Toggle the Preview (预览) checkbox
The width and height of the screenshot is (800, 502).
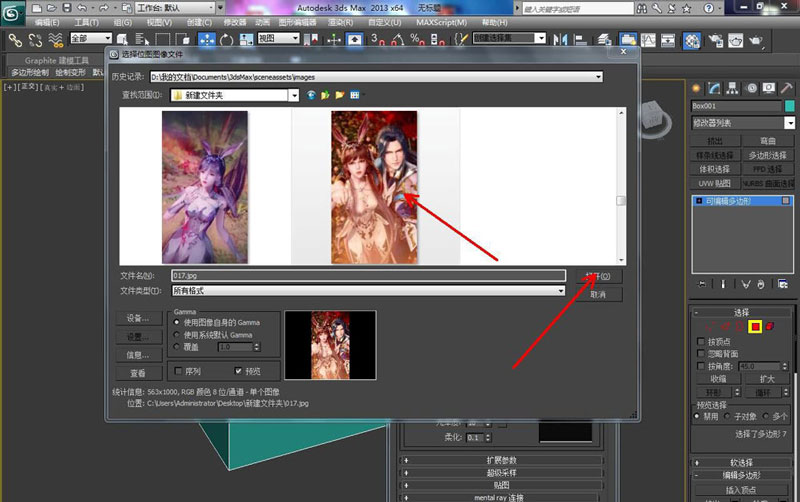point(238,370)
